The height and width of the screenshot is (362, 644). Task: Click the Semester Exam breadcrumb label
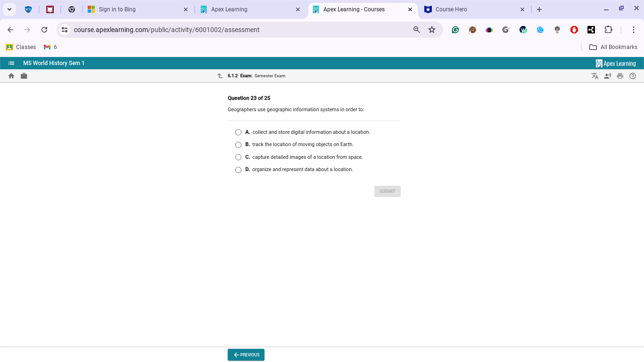270,76
